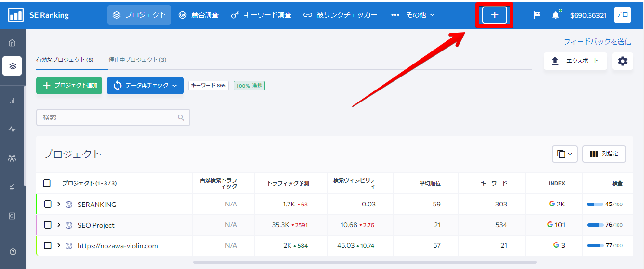Open the https://nozawa-violin.com project
This screenshot has width=644, height=269.
click(118, 246)
